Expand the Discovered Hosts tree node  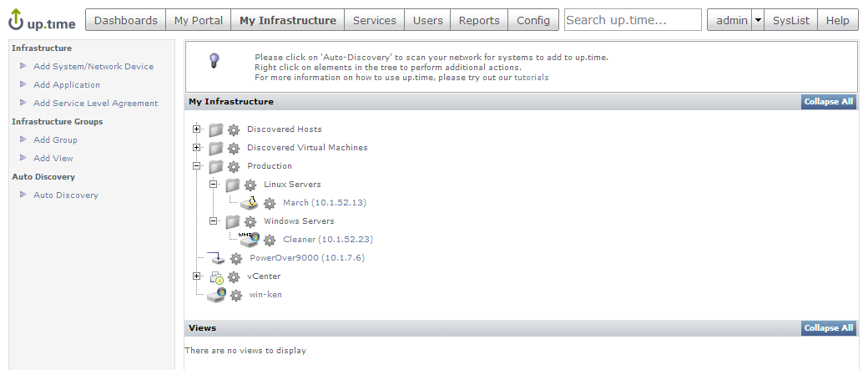197,129
